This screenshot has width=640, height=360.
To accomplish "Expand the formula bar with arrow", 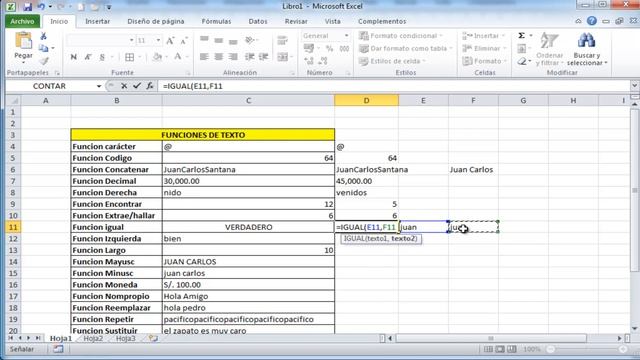I will click(634, 86).
